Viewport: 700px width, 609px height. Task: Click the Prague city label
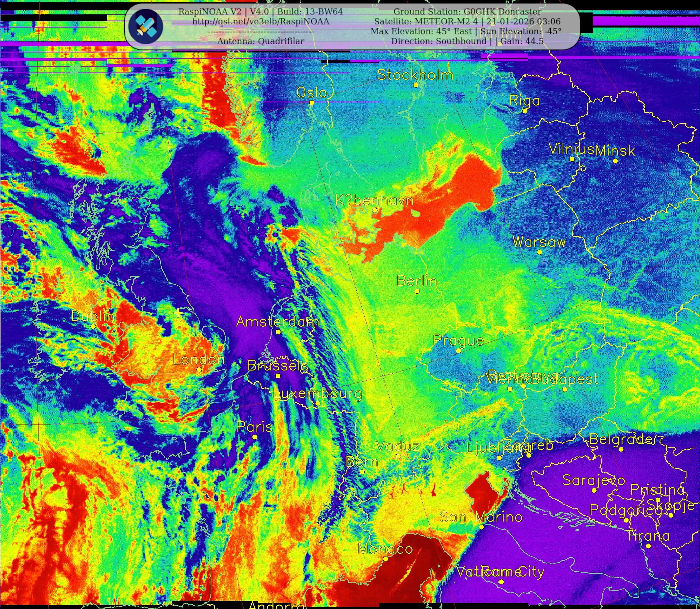click(458, 340)
